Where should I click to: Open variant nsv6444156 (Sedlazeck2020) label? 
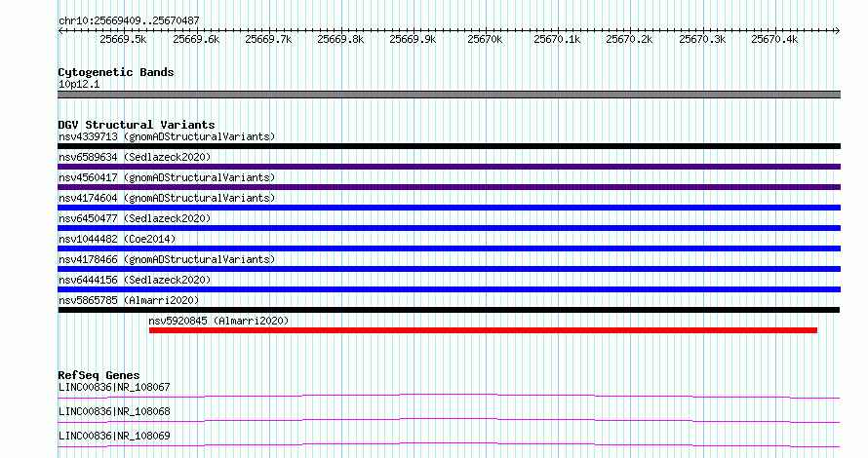pyautogui.click(x=135, y=280)
